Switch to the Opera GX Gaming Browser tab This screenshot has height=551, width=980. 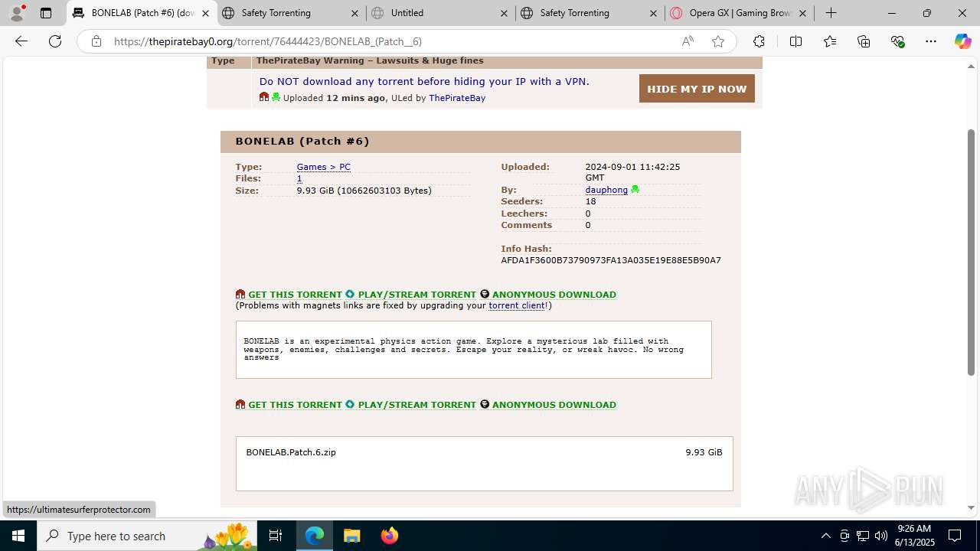(739, 13)
